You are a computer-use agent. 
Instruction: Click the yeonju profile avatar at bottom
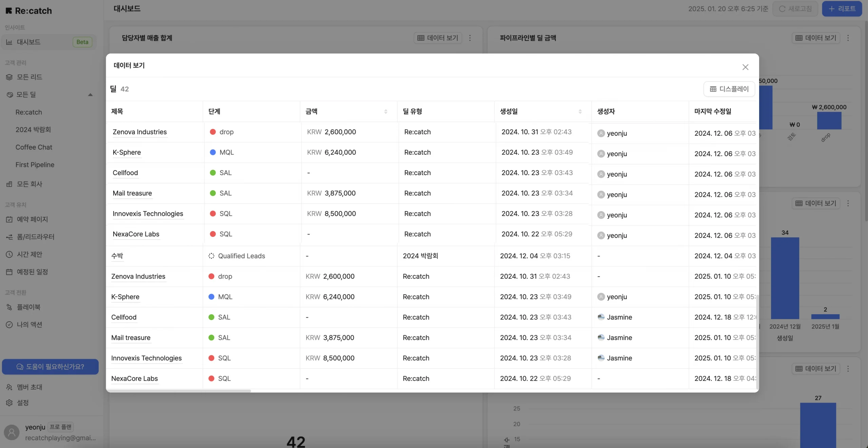tap(12, 432)
